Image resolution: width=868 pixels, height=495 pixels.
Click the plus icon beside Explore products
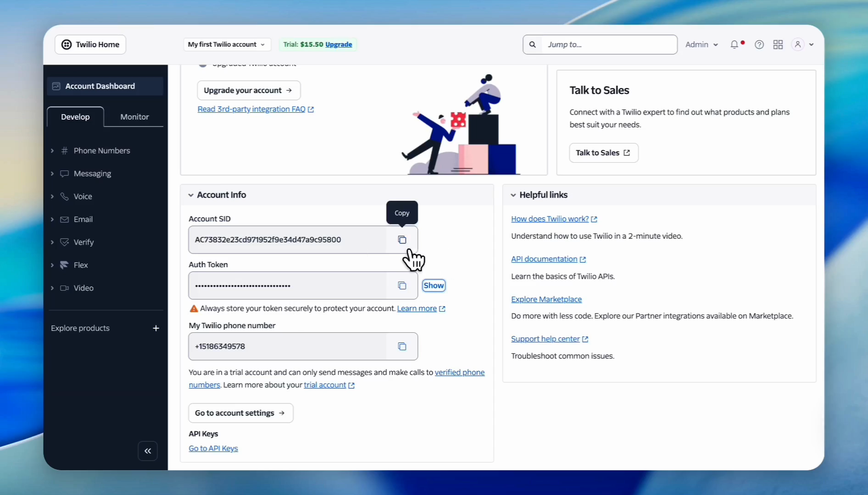[156, 328]
